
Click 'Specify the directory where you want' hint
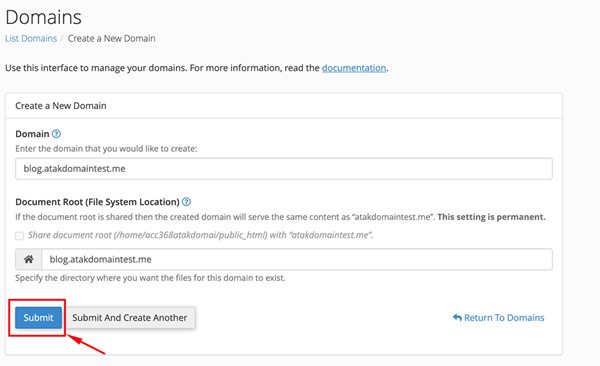[150, 278]
